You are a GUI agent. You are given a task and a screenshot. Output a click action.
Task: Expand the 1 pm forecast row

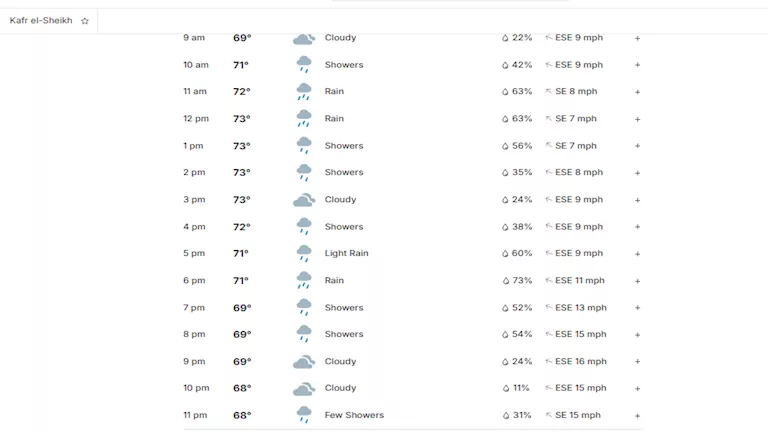637,146
